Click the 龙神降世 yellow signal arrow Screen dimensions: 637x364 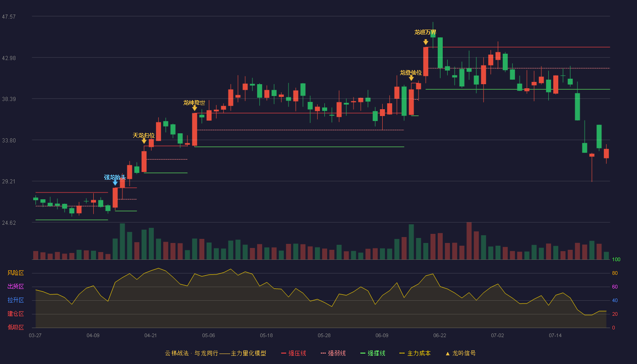point(195,108)
